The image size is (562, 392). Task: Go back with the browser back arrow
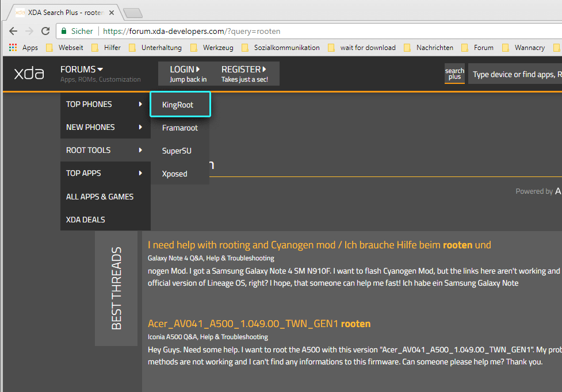click(13, 31)
